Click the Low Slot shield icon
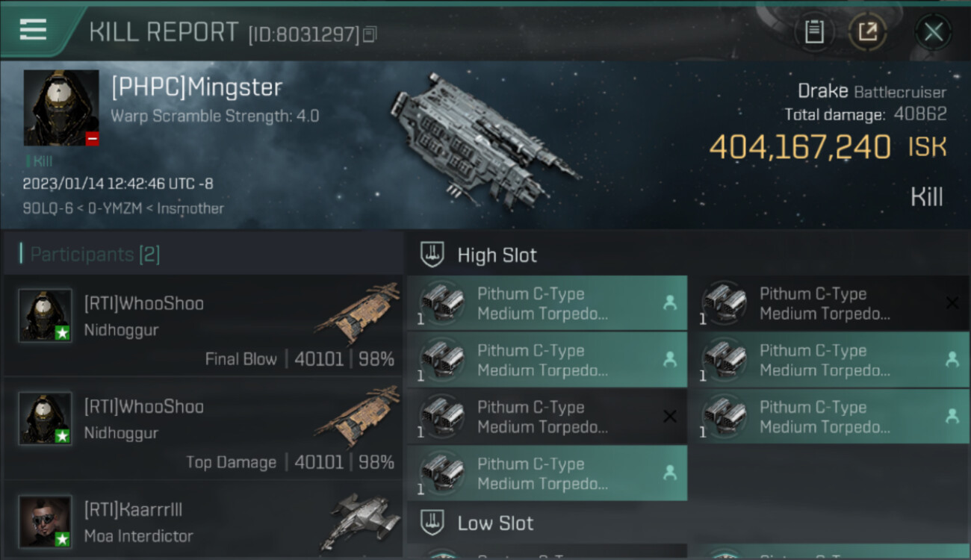This screenshot has width=971, height=560. 432,522
